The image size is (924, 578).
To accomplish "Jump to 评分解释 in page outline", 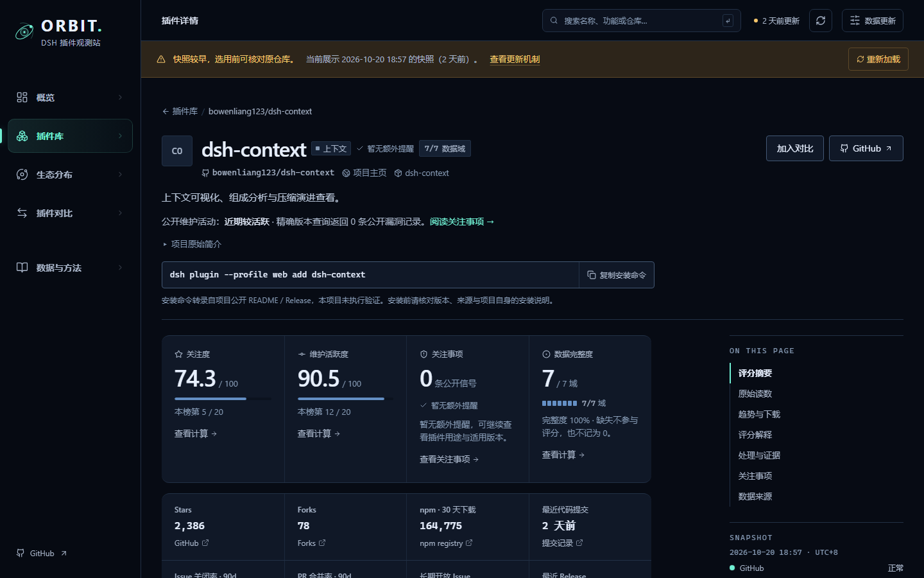I will (755, 435).
